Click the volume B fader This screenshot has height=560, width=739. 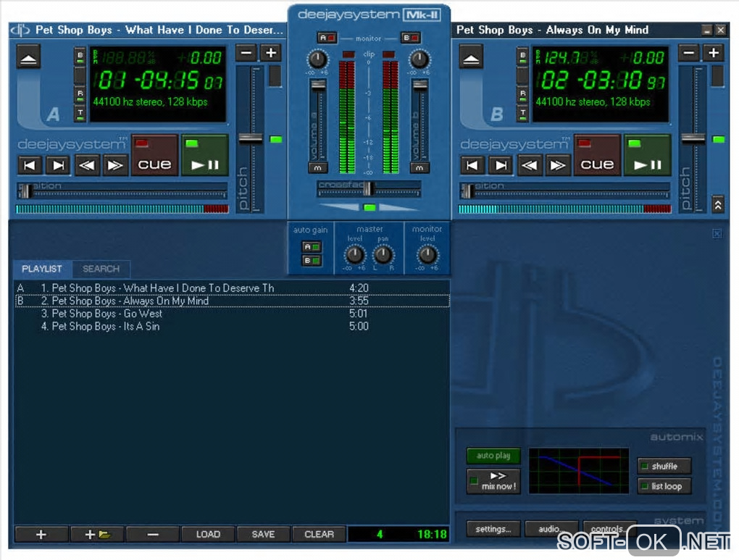[420, 85]
